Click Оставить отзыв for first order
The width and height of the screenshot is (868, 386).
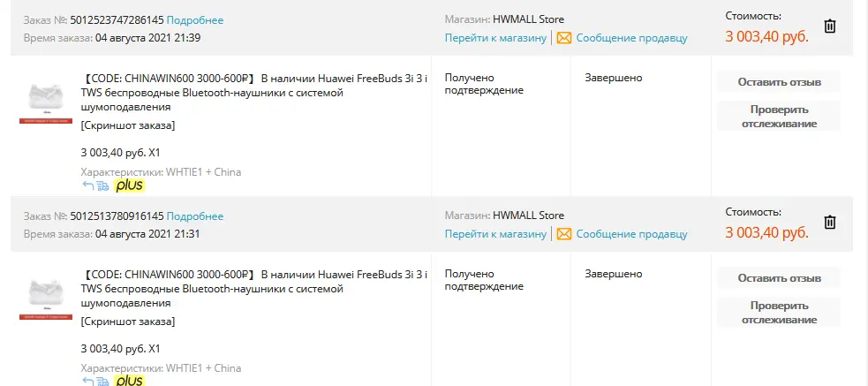tap(779, 82)
